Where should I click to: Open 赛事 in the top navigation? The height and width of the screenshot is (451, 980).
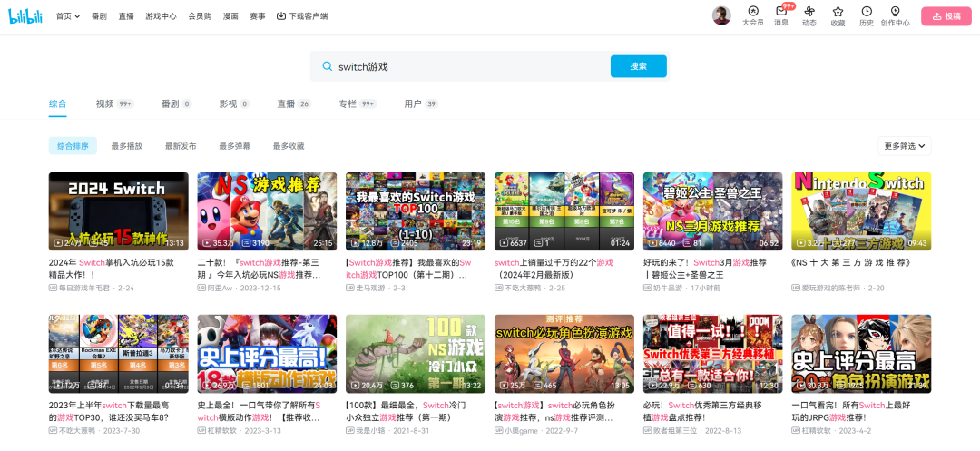click(x=258, y=16)
